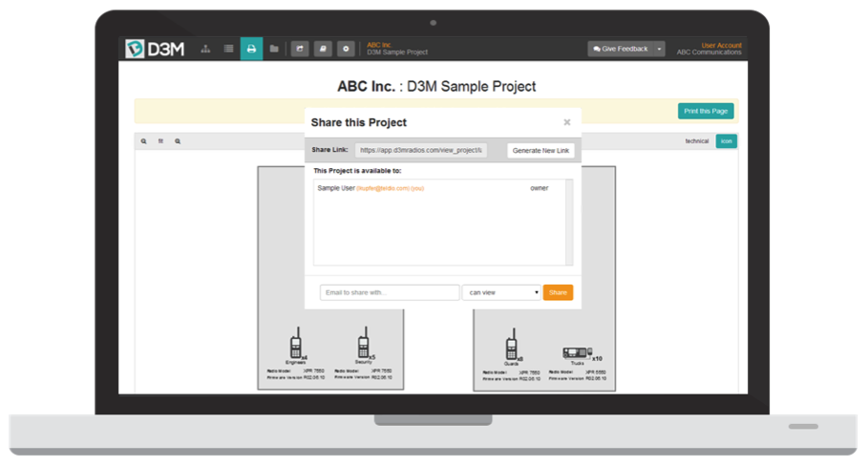Click the D3M logo in the header
Screen dimensions: 868x467
click(155, 49)
